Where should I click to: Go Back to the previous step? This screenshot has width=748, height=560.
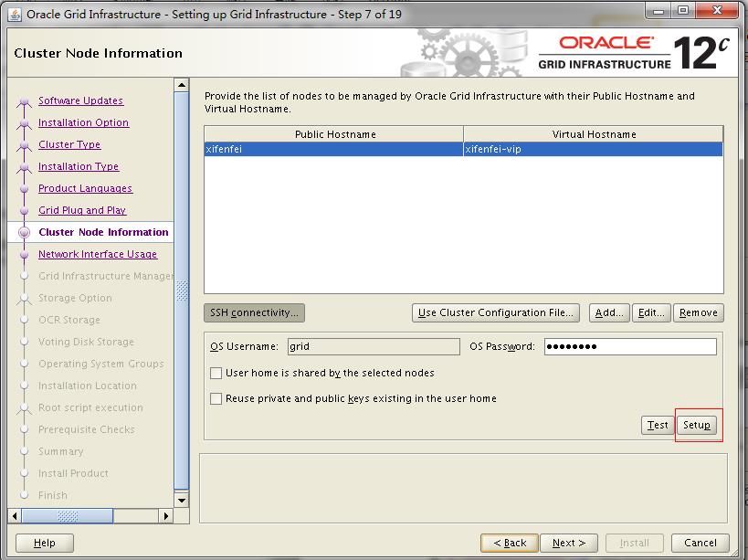coord(510,543)
